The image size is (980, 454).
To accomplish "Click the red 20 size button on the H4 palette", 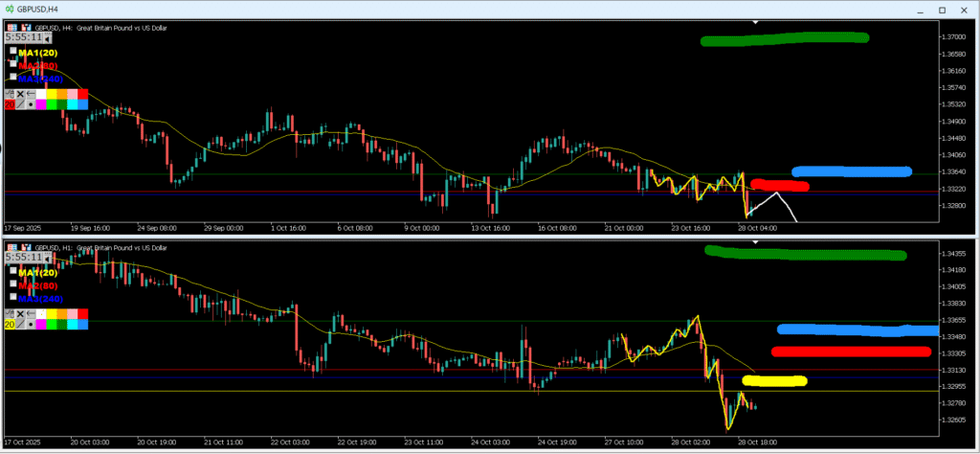I will pyautogui.click(x=10, y=104).
